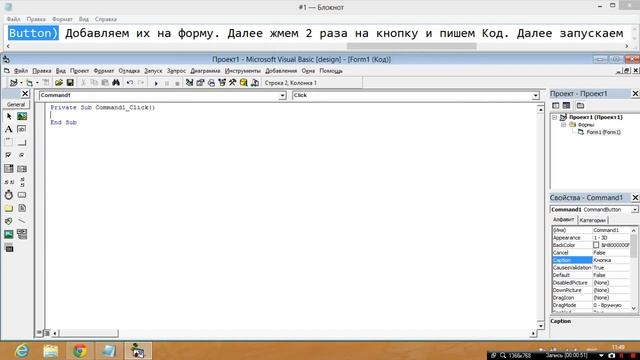The image size is (640, 360).
Task: Open Toolbox from hammer icon
Action: point(233,83)
